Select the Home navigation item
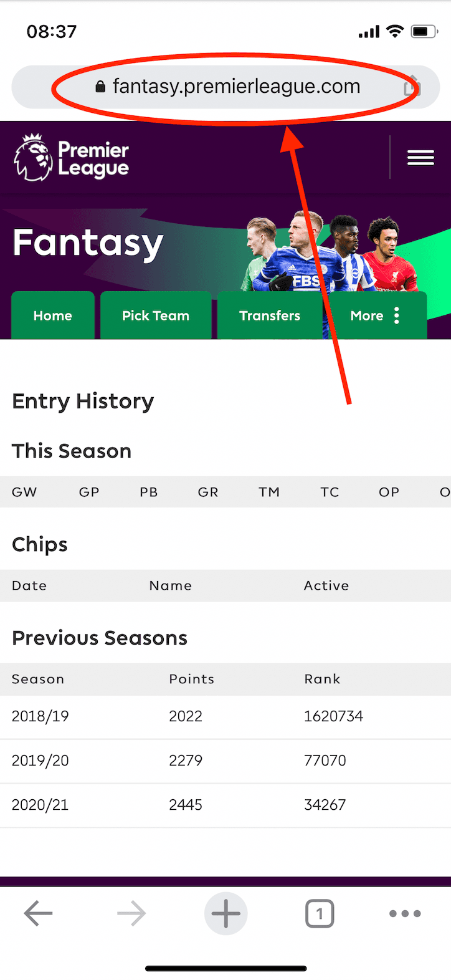Viewport: 451px width, 980px height. 52,315
